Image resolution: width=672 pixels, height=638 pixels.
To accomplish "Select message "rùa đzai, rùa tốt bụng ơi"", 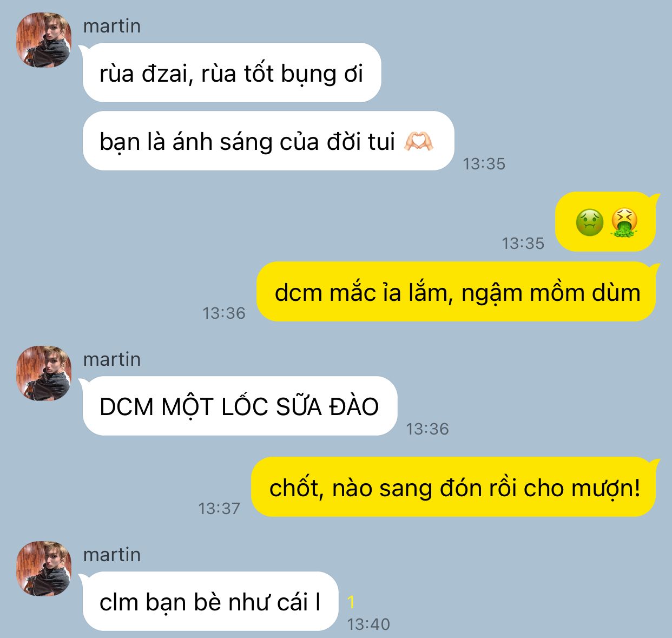I will pyautogui.click(x=232, y=73).
